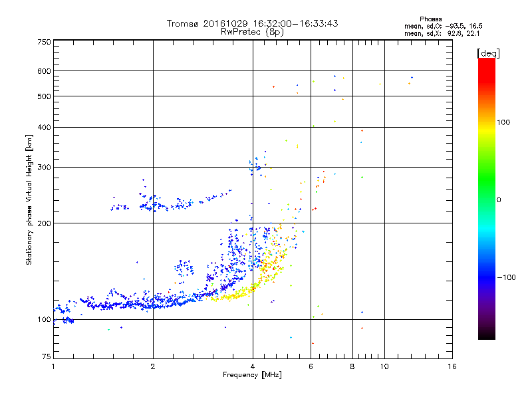This screenshot has height=399, width=532.
Task: Click x-axis tick label '4'
Action: point(253,366)
